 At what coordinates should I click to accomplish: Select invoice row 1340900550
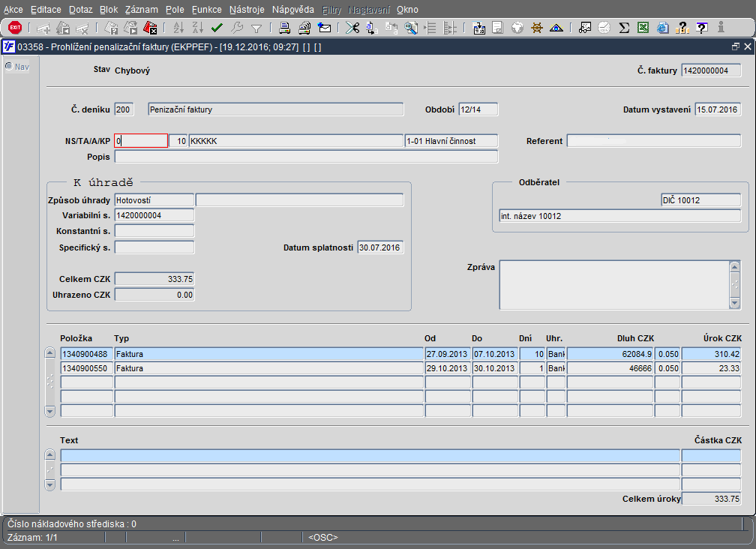coord(86,369)
